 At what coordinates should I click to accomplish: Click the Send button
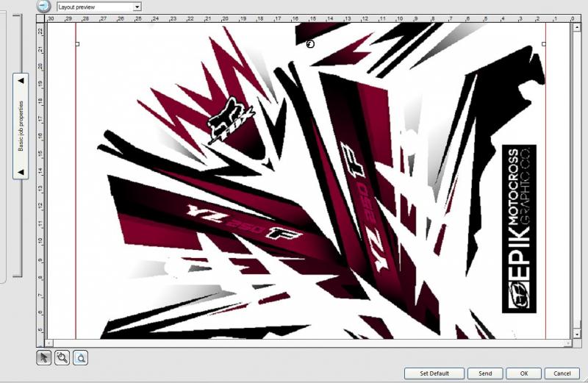(x=485, y=373)
